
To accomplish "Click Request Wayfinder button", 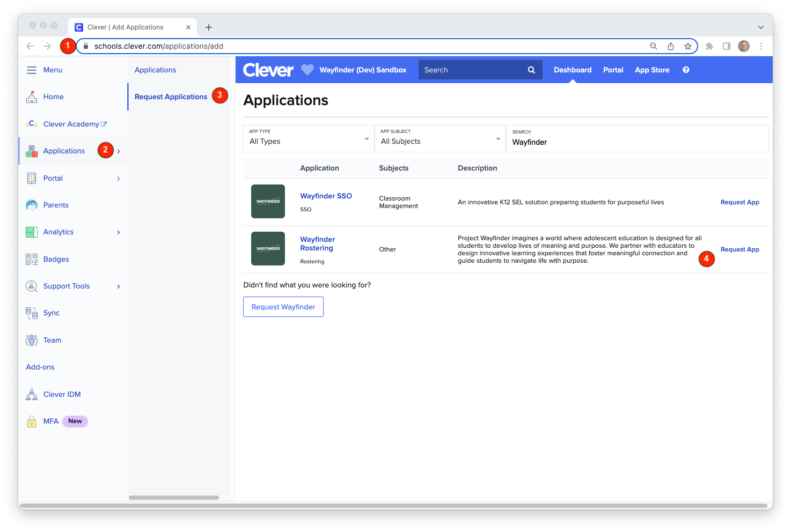I will click(x=283, y=307).
